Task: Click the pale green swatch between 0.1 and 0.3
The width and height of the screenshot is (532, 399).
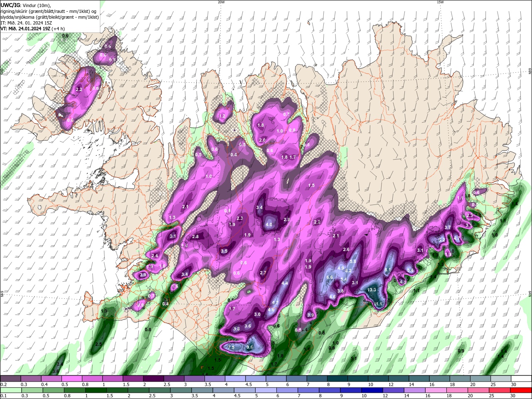Action: click(10, 390)
